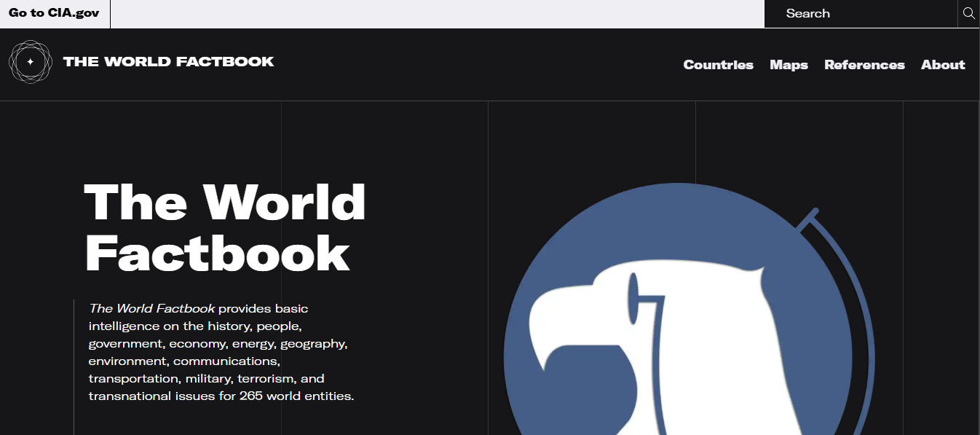Open the About menu item
Screen dimensions: 980x435
(943, 65)
